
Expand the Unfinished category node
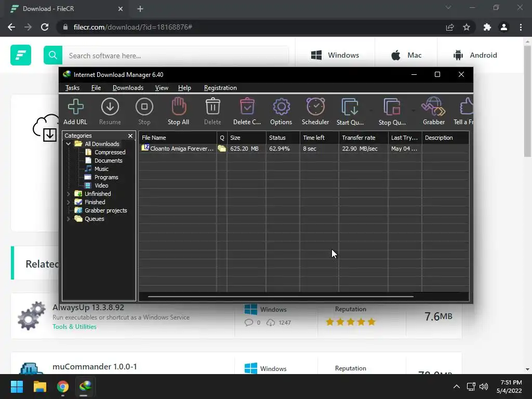coord(68,194)
